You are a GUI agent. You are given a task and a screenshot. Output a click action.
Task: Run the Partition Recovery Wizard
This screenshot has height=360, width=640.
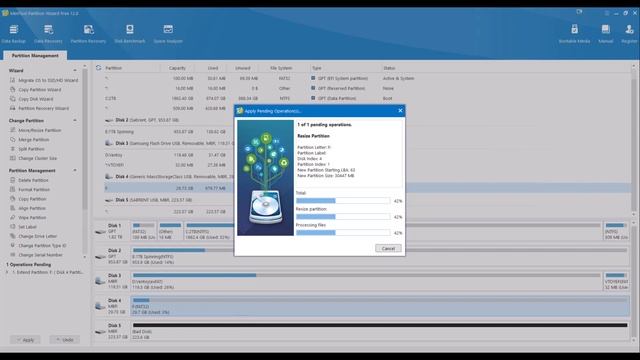[39, 109]
